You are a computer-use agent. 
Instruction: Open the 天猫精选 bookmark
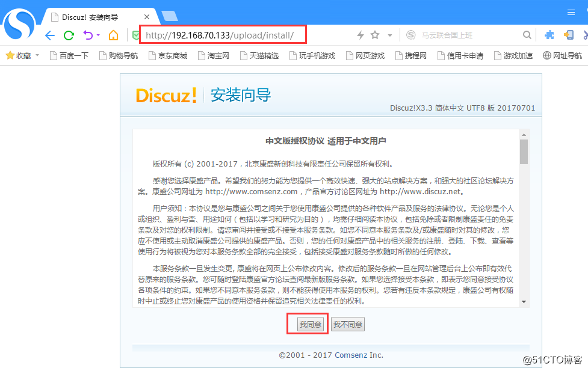coord(259,56)
